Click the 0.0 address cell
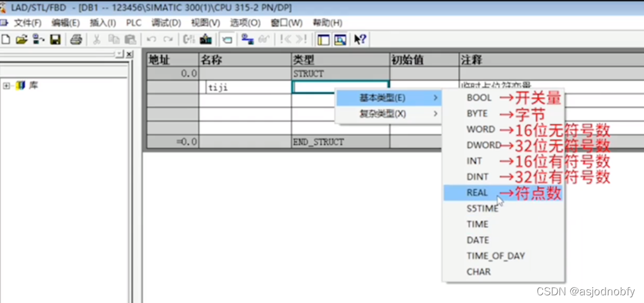 pos(173,74)
